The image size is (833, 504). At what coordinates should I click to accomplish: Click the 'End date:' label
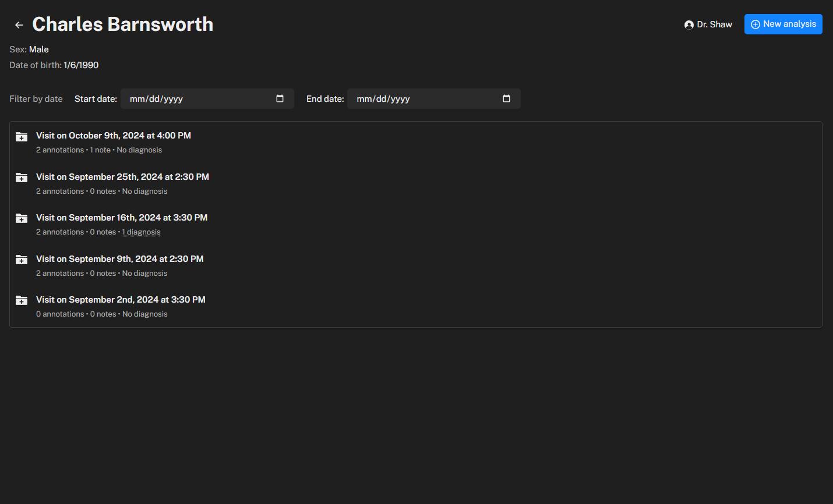(325, 99)
